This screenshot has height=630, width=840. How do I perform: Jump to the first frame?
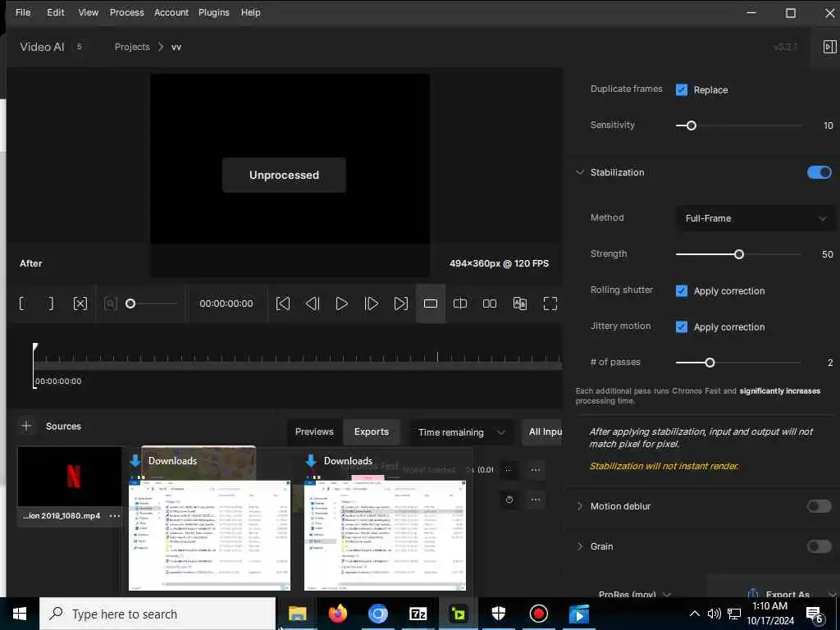pyautogui.click(x=283, y=304)
